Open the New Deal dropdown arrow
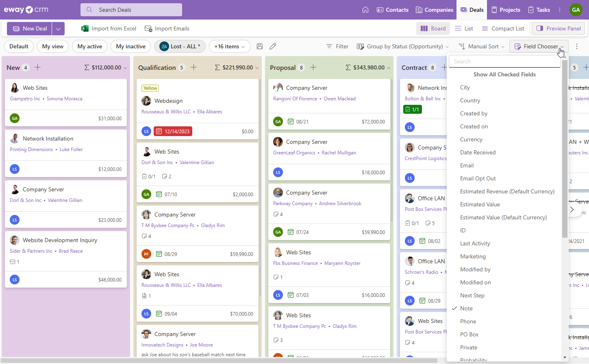 click(x=58, y=28)
